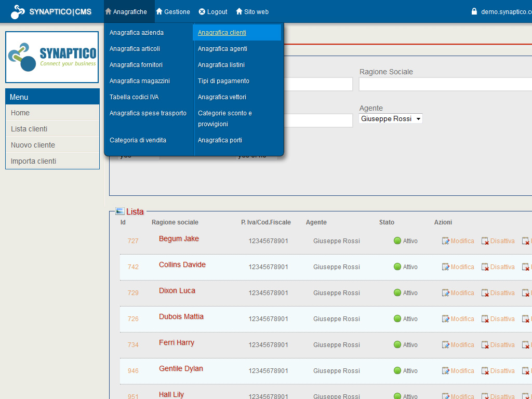532x399 pixels.
Task: Open the Gestione menu
Action: tap(172, 12)
